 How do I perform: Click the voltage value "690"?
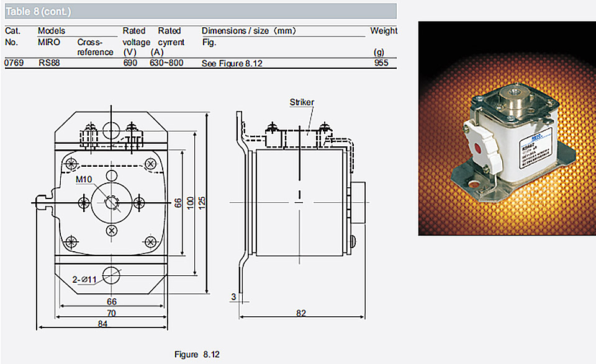130,63
